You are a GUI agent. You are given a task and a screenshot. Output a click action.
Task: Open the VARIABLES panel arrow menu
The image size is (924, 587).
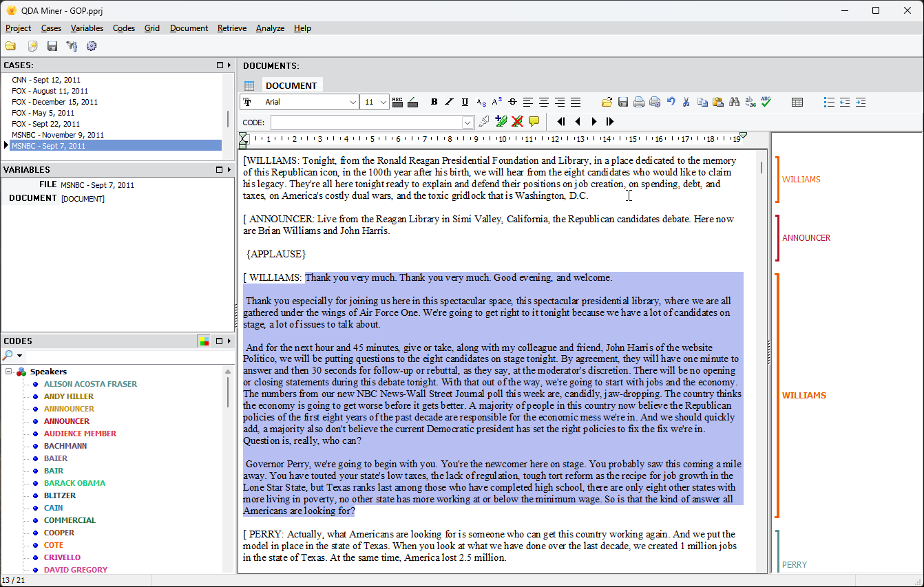[x=229, y=169]
